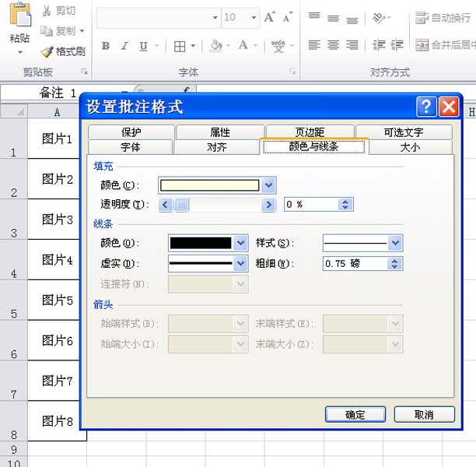Click the 取消 cancel button
Image resolution: width=476 pixels, height=467 pixels.
(425, 414)
